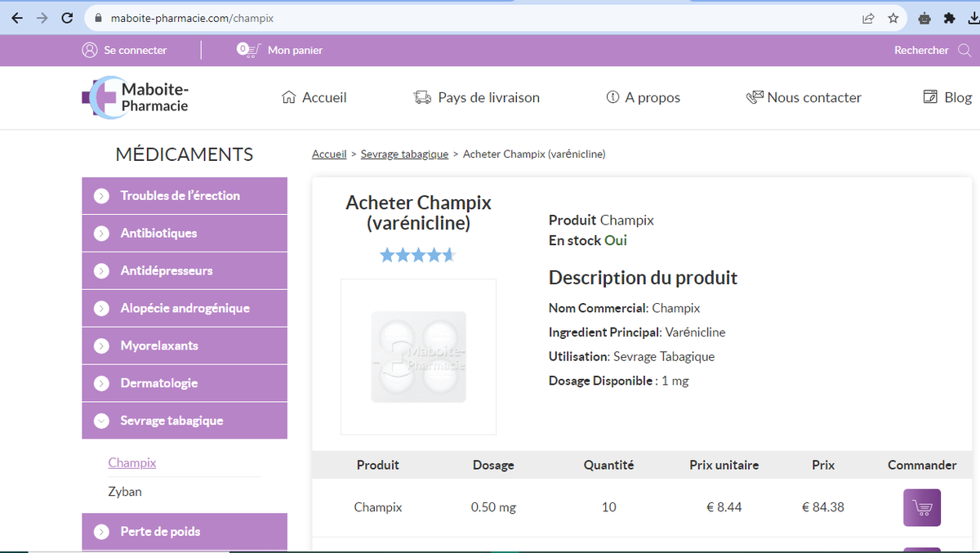Click Sevrage tabagique breadcrumb link
This screenshot has height=553, width=980.
click(x=404, y=154)
